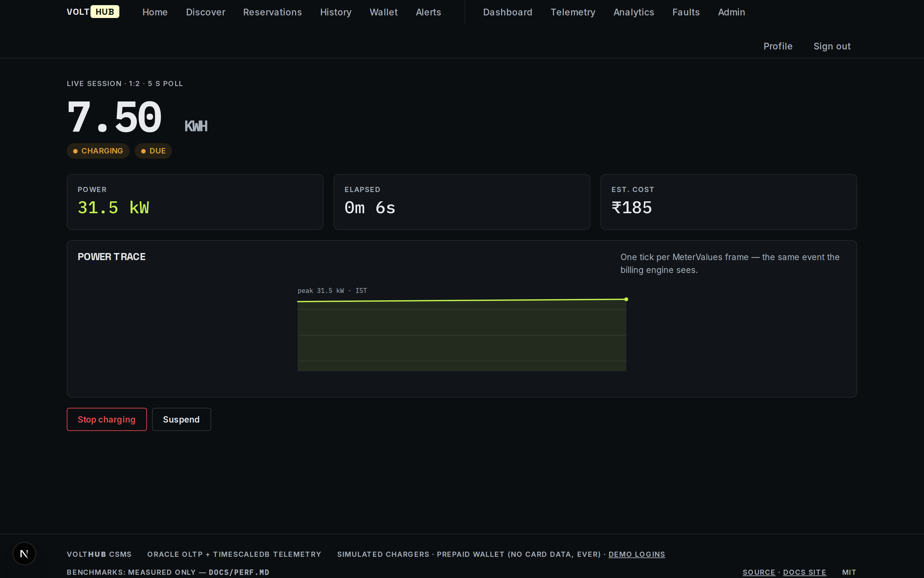Open the Profile link

(x=778, y=46)
